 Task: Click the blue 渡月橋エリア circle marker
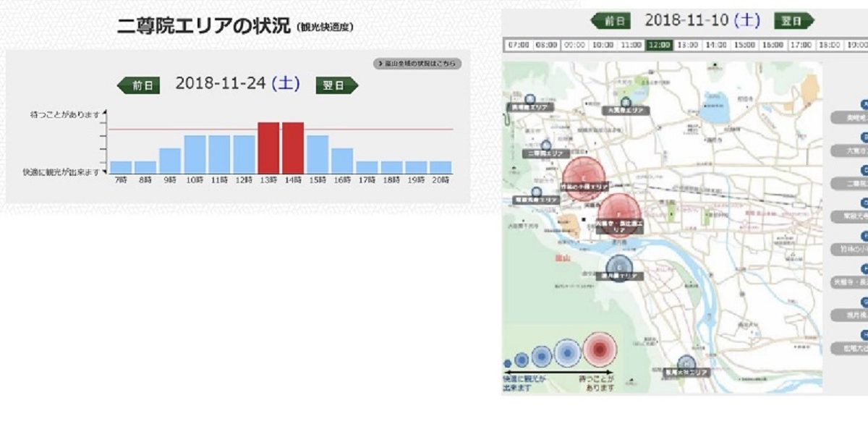[619, 267]
